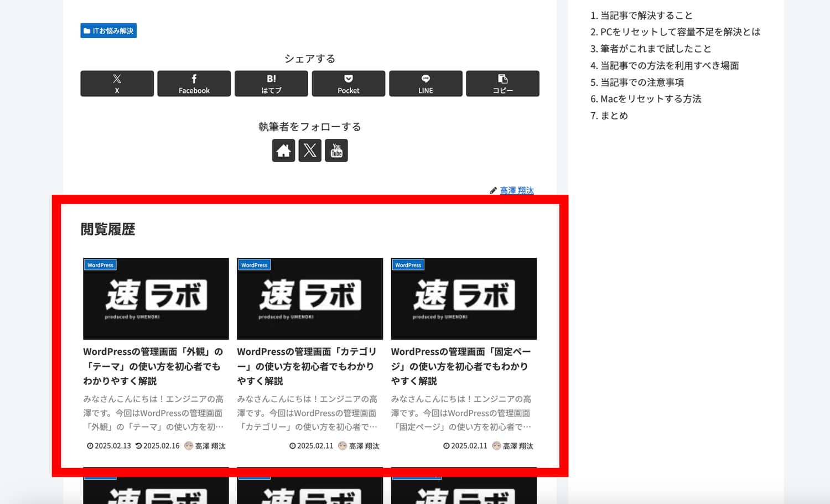This screenshot has height=504, width=830.
Task: Open the author's home website icon
Action: [x=283, y=150]
